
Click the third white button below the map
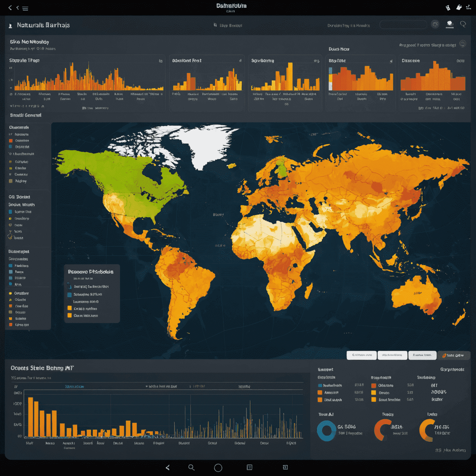[422, 355]
